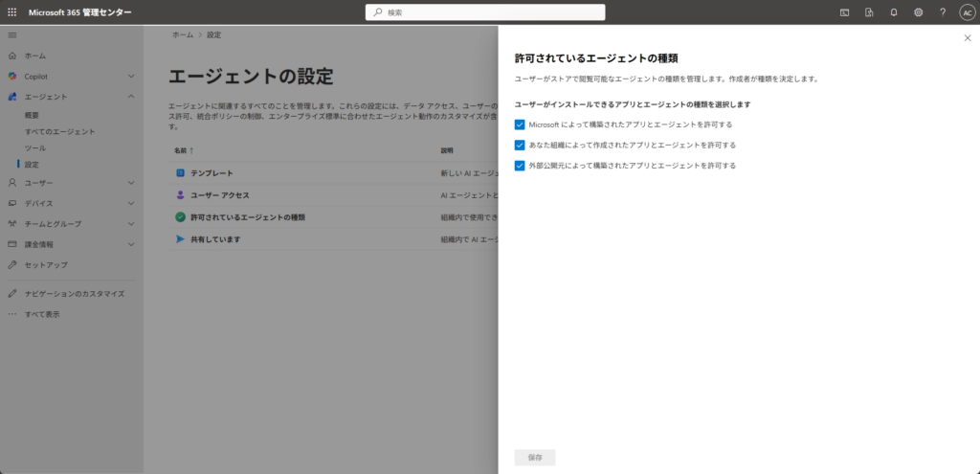This screenshot has height=474, width=980.
Task: Collapse the エージェント navigation section
Action: tap(131, 97)
